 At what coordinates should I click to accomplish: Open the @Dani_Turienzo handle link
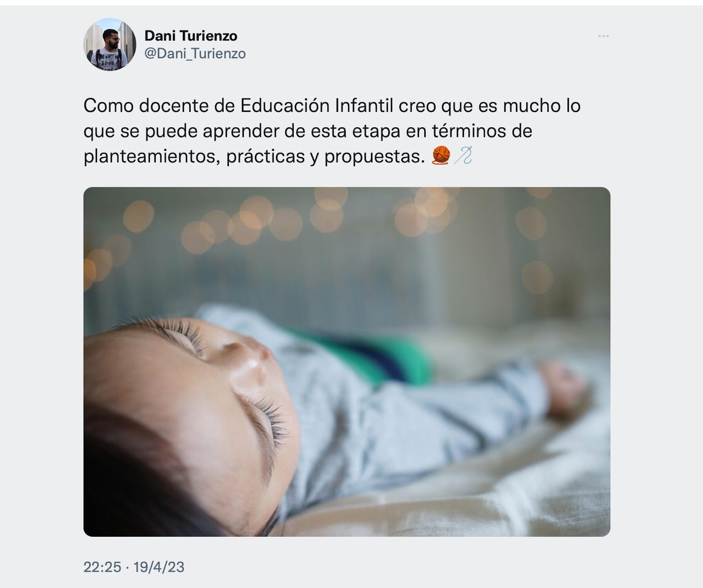coord(195,54)
